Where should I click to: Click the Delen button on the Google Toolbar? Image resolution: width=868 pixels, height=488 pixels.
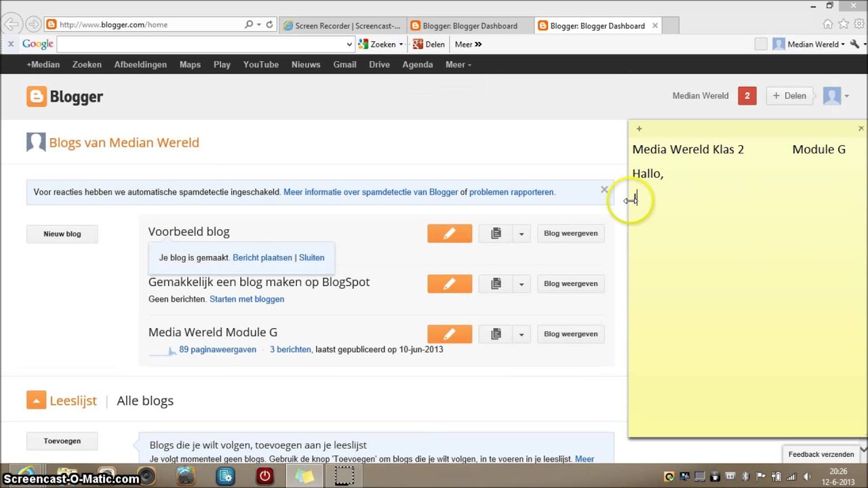428,44
